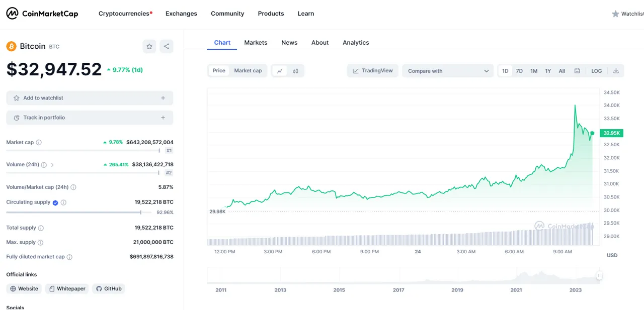This screenshot has width=644, height=310.
Task: Open the GitHub official link
Action: pos(109,288)
